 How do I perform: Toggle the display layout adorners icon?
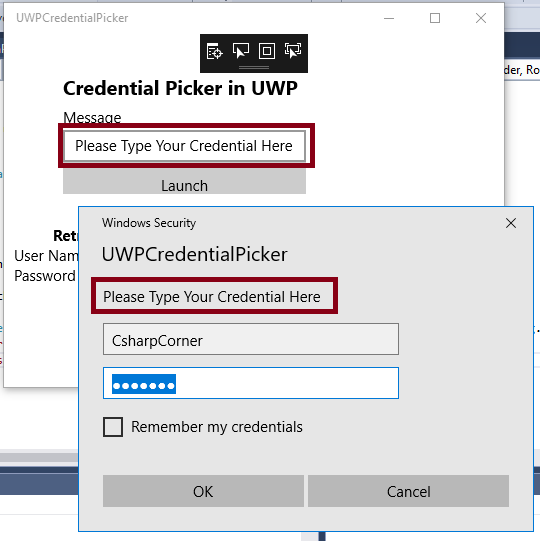[x=267, y=51]
